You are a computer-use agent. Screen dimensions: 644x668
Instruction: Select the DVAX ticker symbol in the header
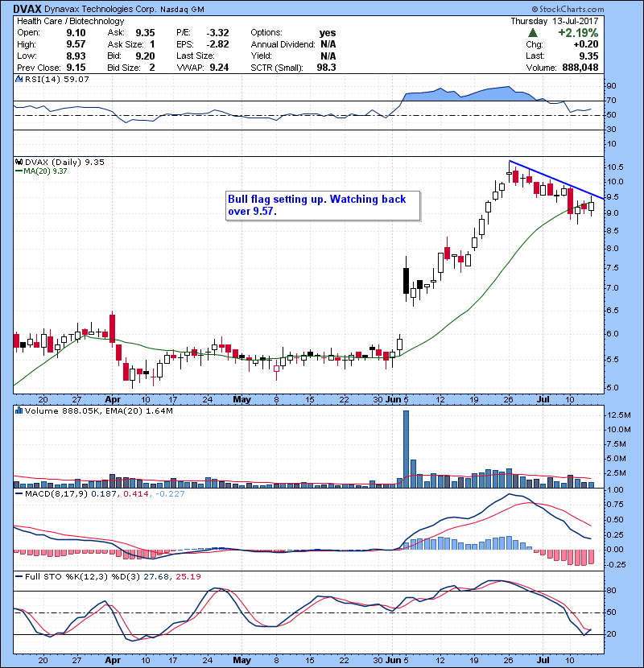[27, 9]
